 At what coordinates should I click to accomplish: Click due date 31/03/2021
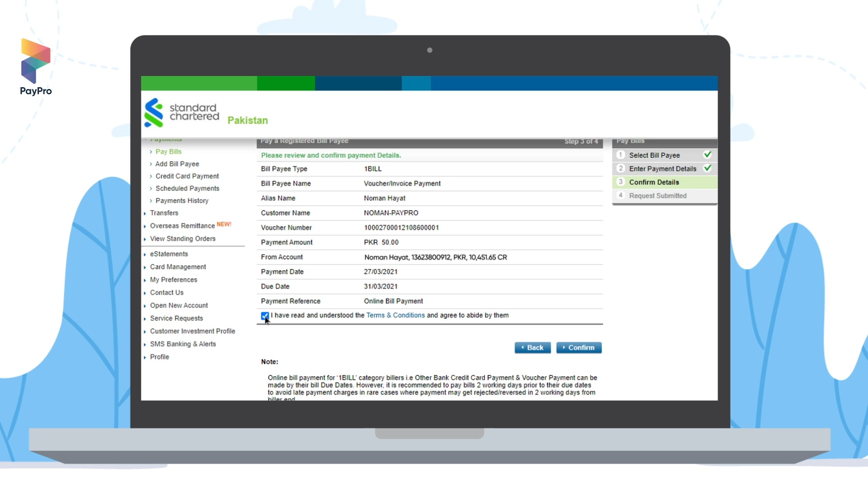click(381, 286)
